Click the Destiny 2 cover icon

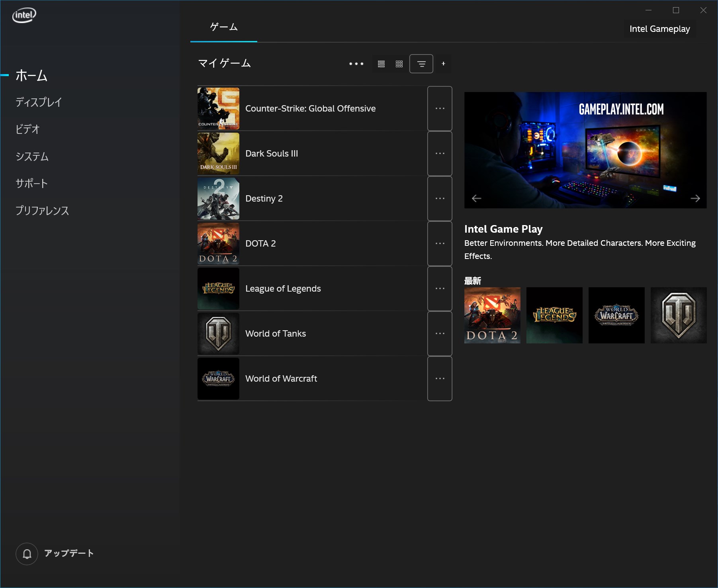[219, 198]
